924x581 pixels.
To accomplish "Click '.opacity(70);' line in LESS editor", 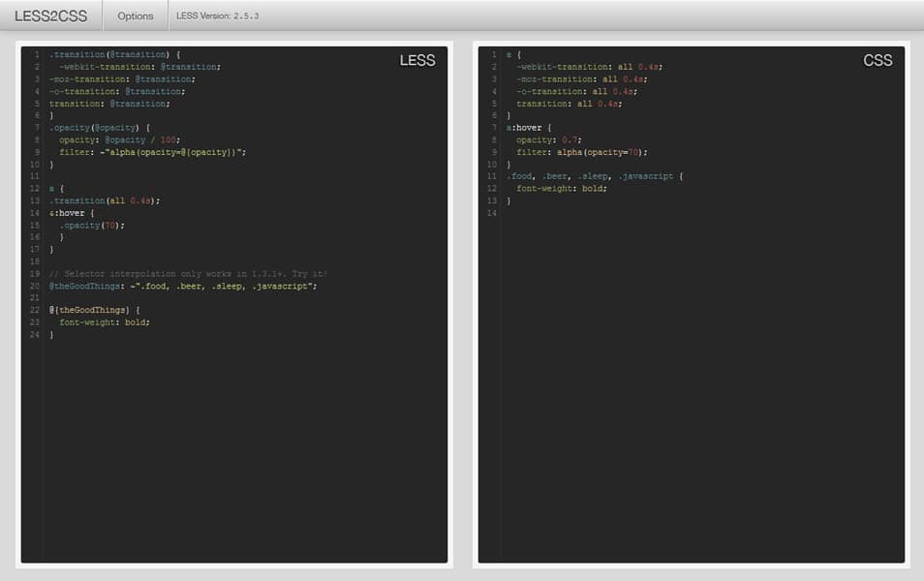I will click(92, 226).
